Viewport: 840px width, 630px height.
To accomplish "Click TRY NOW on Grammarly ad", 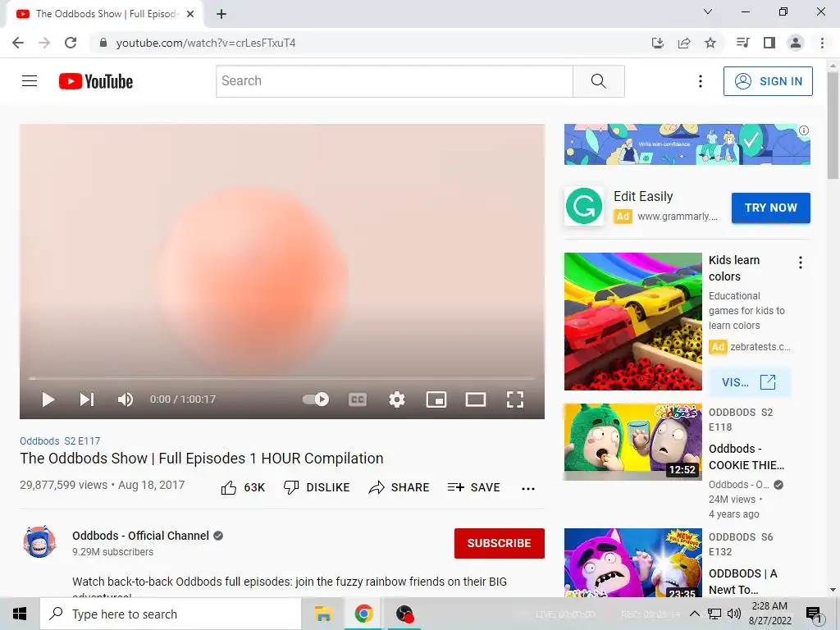I will click(771, 208).
